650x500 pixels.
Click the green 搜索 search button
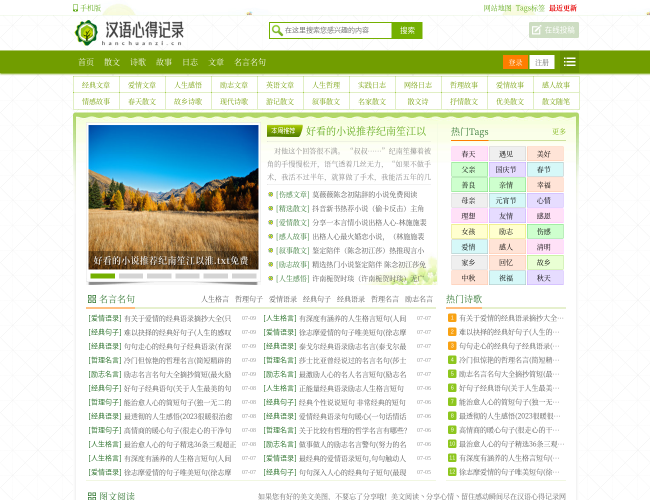point(407,30)
